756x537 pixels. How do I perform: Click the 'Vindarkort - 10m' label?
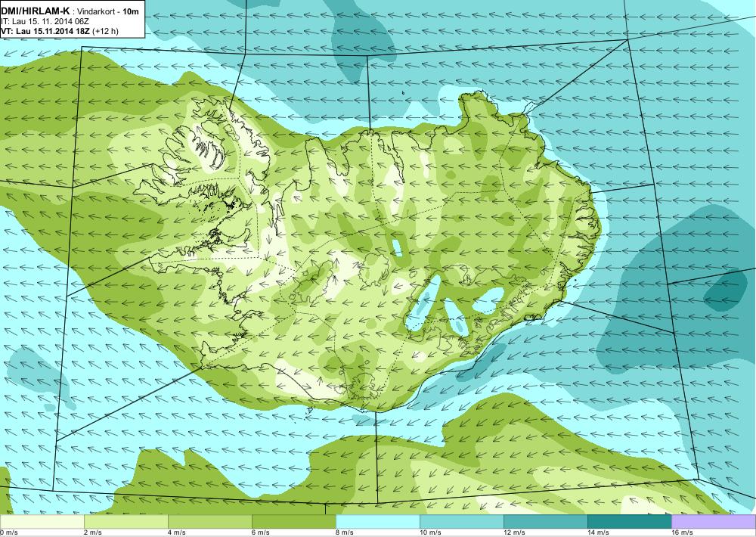(108, 11)
